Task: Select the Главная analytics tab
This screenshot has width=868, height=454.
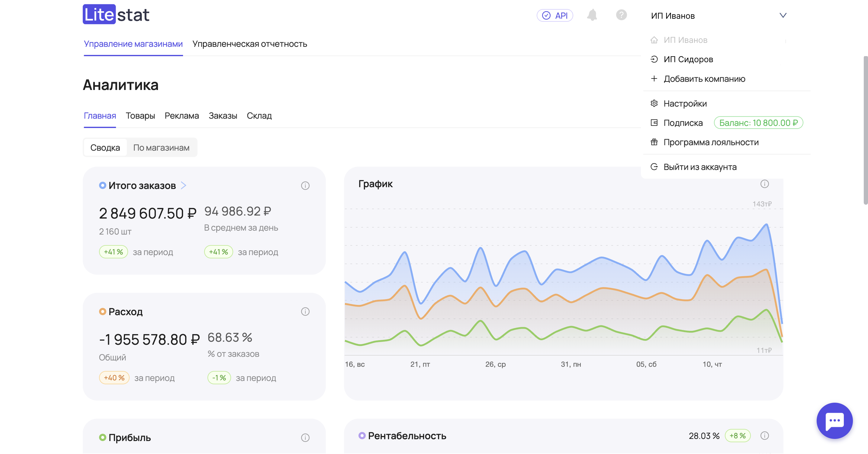Action: (x=100, y=116)
